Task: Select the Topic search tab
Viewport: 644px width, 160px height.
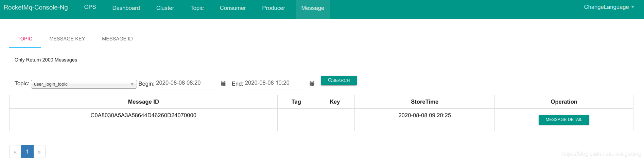Action: tap(25, 39)
